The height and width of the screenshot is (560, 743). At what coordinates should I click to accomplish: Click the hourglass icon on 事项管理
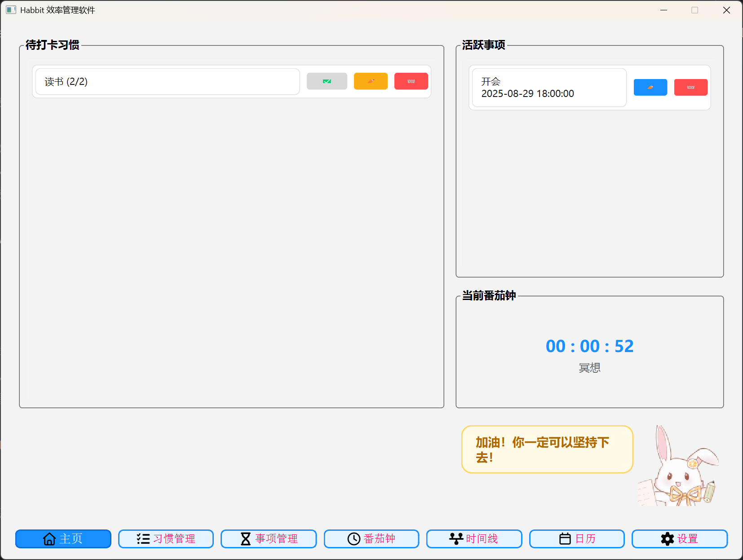245,538
